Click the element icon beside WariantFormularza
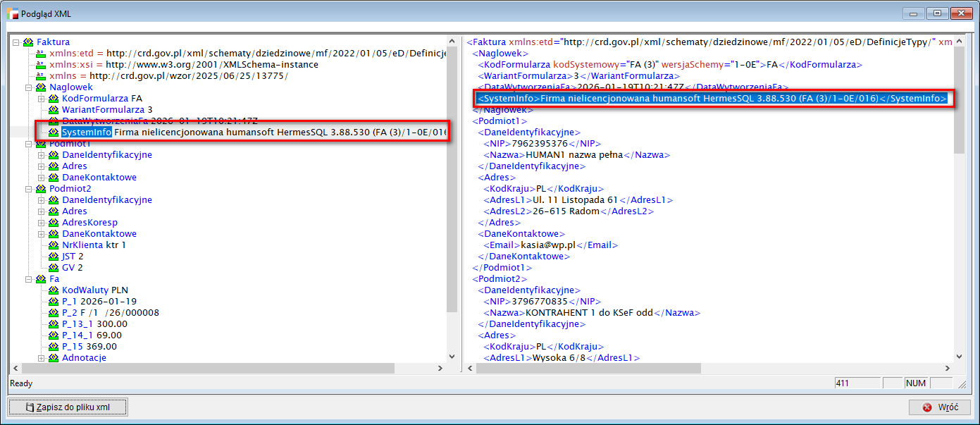980x425 pixels. click(54, 110)
